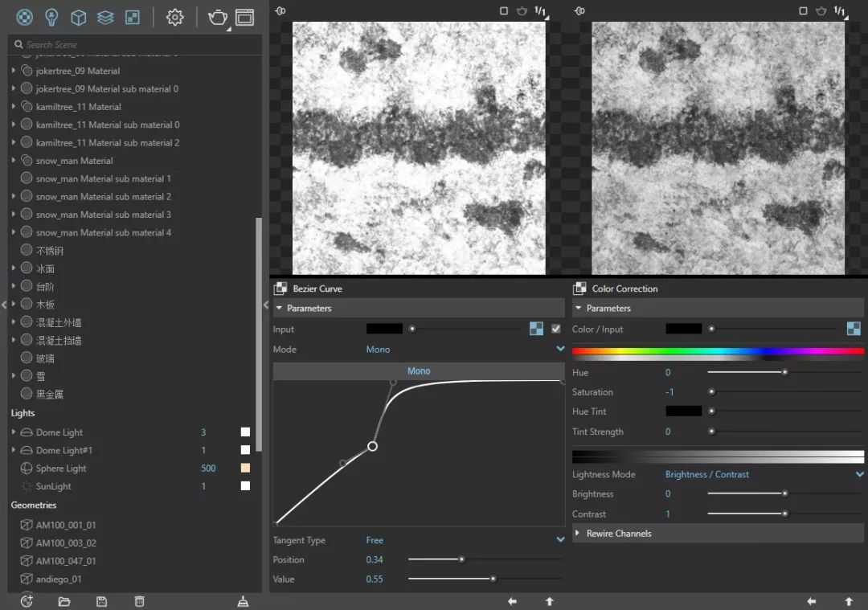Viewport: 868px width, 610px height.
Task: Open render Settings with the gear icon
Action: (174, 17)
